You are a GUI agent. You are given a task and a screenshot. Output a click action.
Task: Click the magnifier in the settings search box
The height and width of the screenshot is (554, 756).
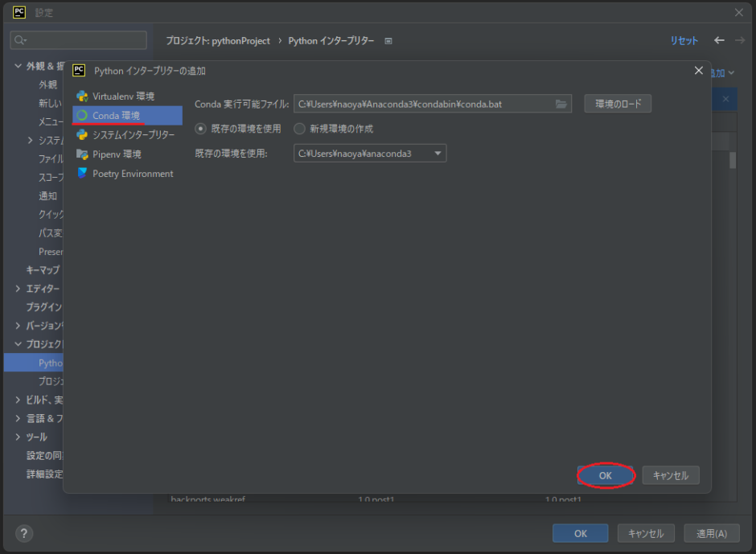click(x=18, y=39)
